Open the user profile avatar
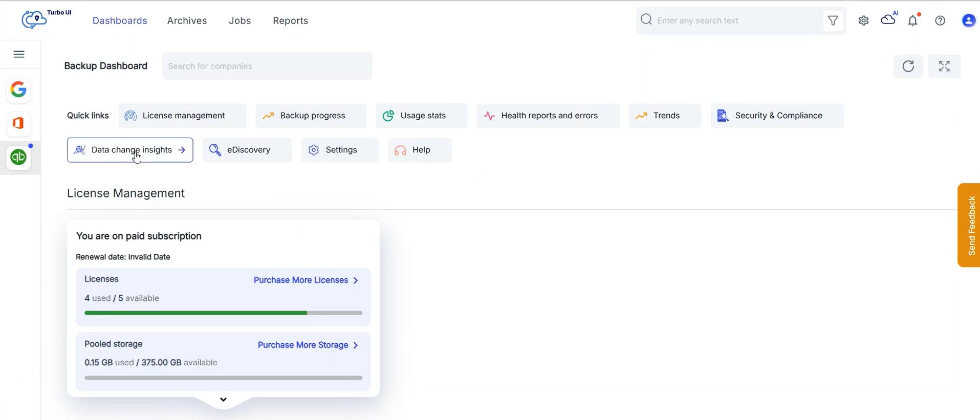The image size is (980, 420). (x=968, y=21)
